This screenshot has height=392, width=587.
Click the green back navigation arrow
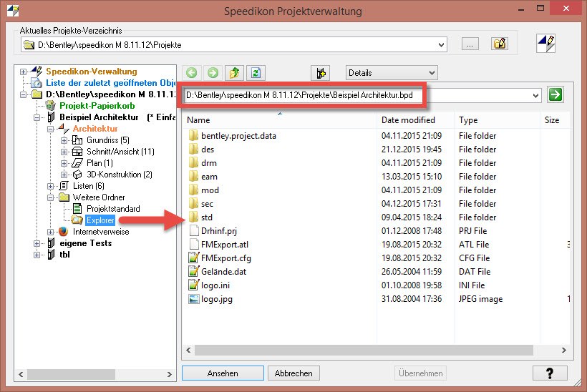192,72
